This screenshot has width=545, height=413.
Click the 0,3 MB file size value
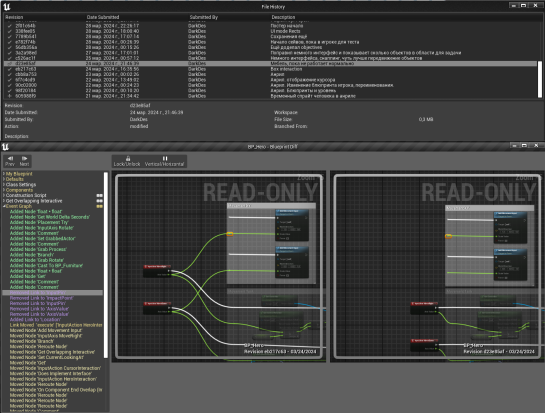[x=426, y=120]
